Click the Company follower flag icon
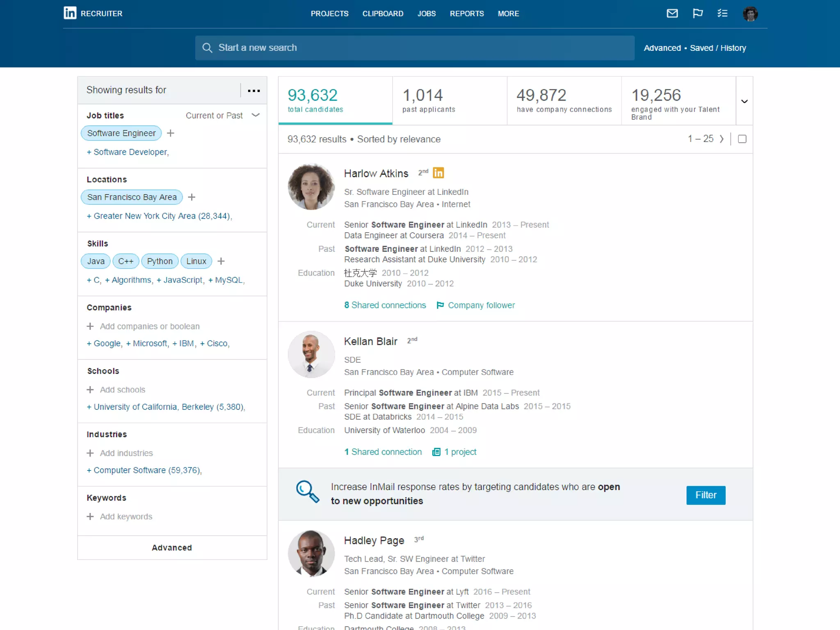This screenshot has height=630, width=840. (440, 305)
